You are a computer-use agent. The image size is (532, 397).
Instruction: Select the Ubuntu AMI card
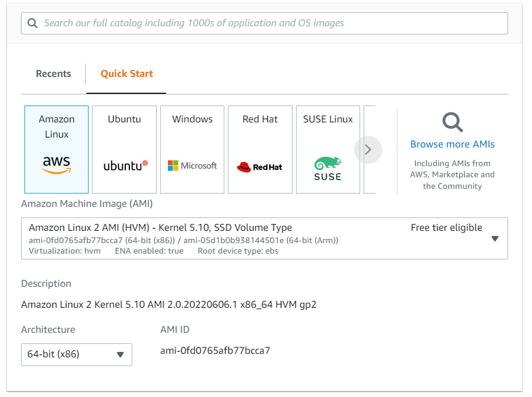point(124,149)
